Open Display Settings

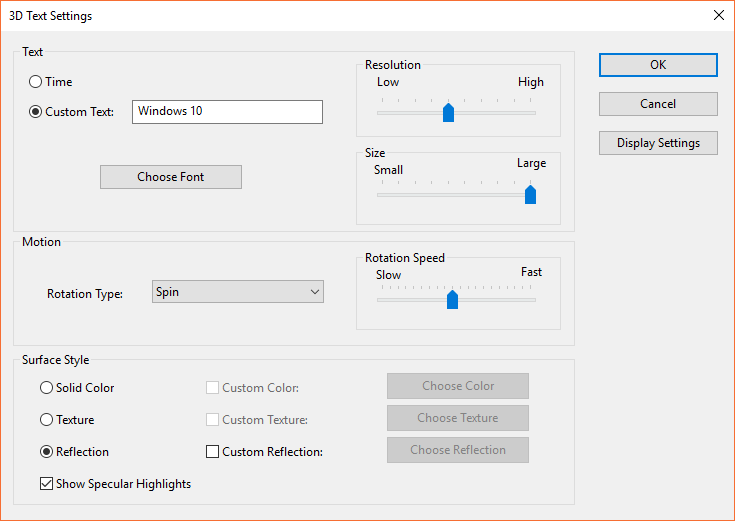(x=658, y=143)
